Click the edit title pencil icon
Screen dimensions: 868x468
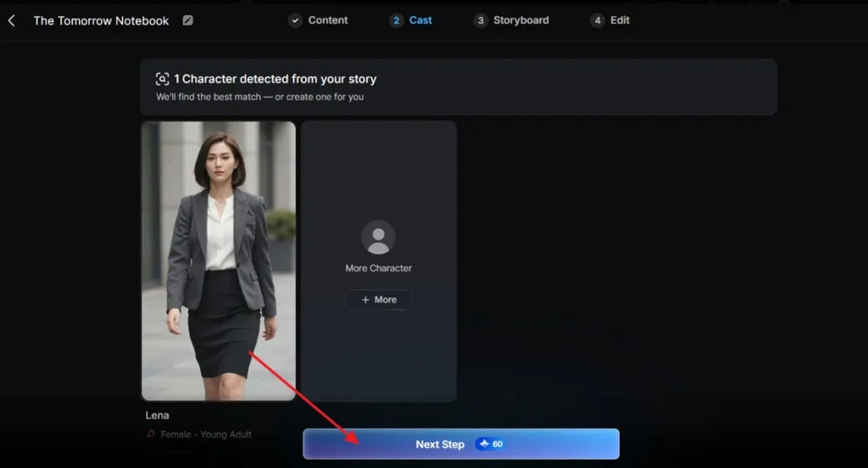point(187,20)
